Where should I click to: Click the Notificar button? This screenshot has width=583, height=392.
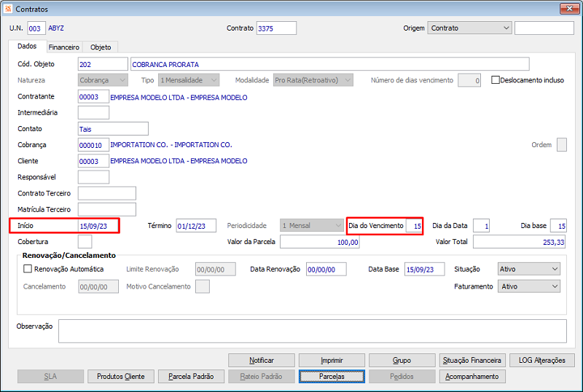262,361
